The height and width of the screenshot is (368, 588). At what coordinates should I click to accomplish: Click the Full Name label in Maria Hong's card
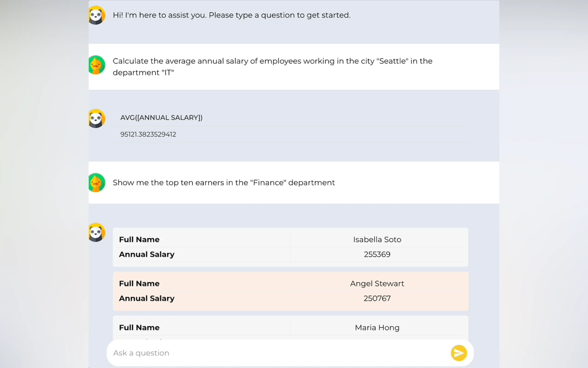(x=139, y=328)
